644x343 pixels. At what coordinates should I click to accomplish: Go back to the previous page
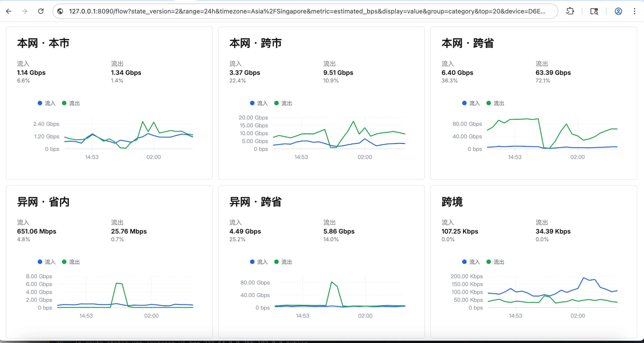tap(9, 11)
